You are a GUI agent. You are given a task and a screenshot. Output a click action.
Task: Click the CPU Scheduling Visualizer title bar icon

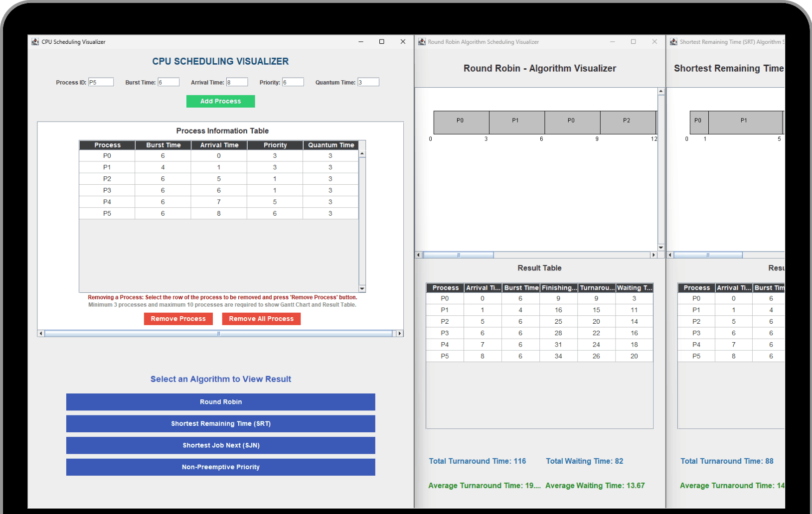pyautogui.click(x=35, y=42)
